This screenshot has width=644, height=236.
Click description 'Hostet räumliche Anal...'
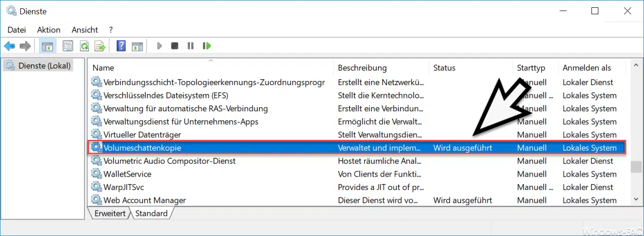379,161
